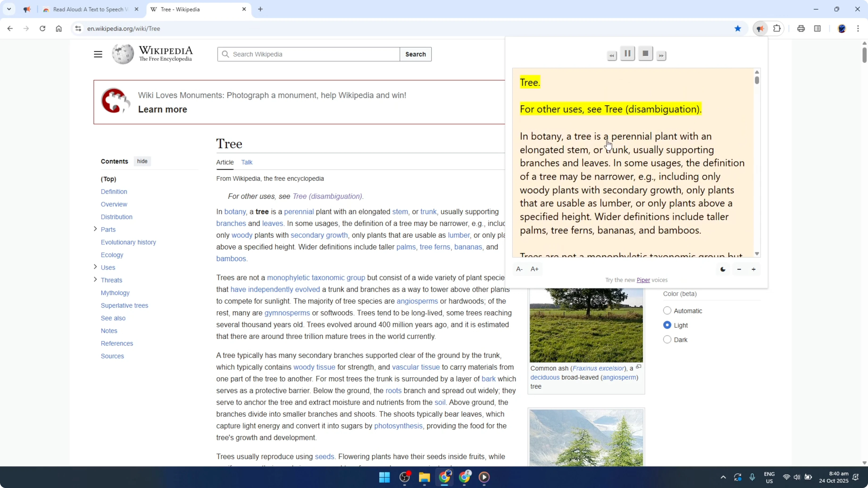Expand the Parts contents section
Screen dimensions: 868x488
coord(95,229)
